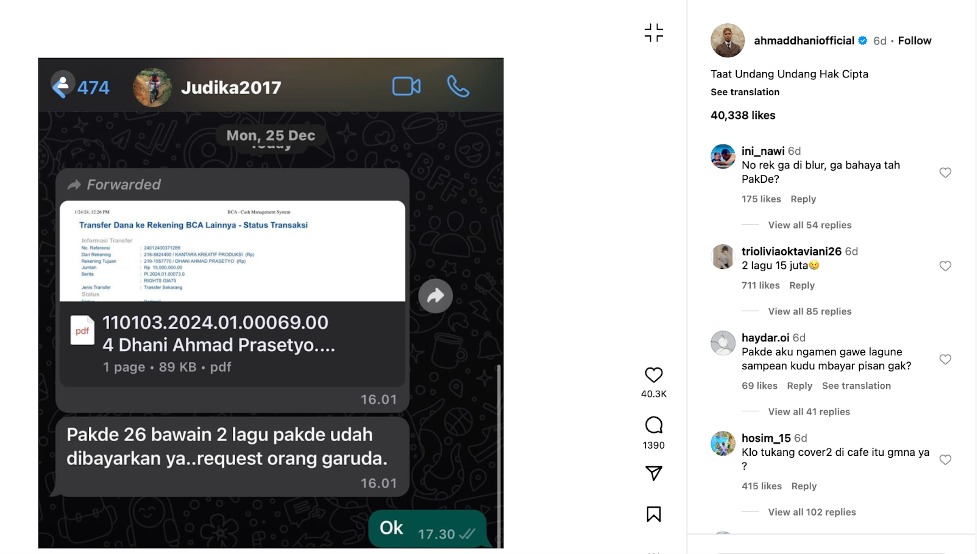Image resolution: width=977 pixels, height=554 pixels.
Task: Click the collapse fullscreen icon
Action: [654, 32]
